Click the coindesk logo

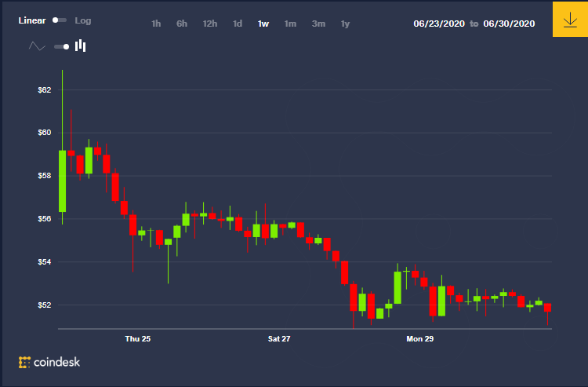point(49,362)
